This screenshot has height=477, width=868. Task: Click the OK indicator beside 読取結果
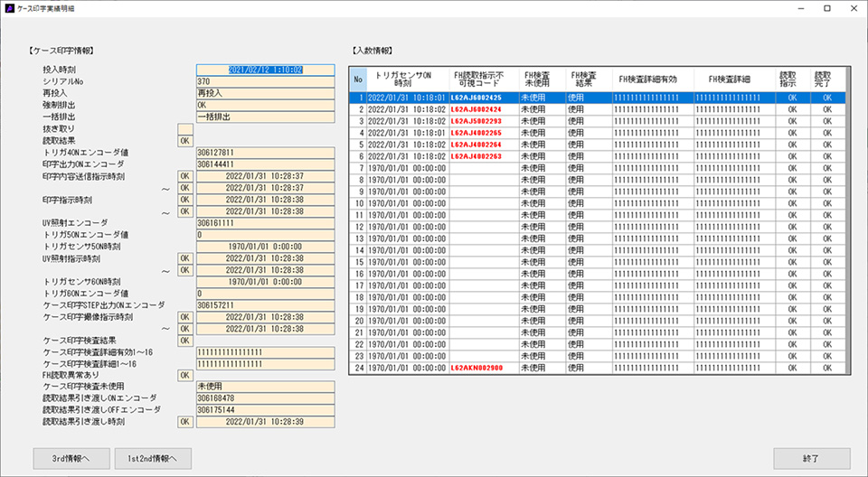(185, 140)
